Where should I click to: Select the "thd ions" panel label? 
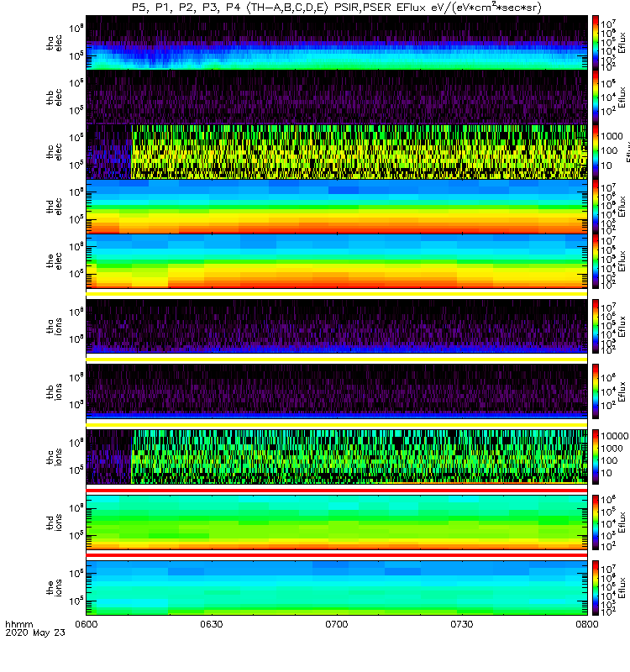[54, 522]
